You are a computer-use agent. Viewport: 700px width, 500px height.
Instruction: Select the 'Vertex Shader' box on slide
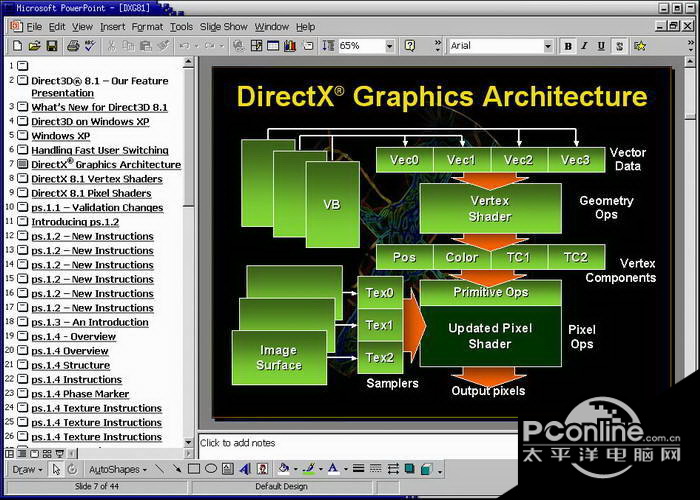pos(490,208)
